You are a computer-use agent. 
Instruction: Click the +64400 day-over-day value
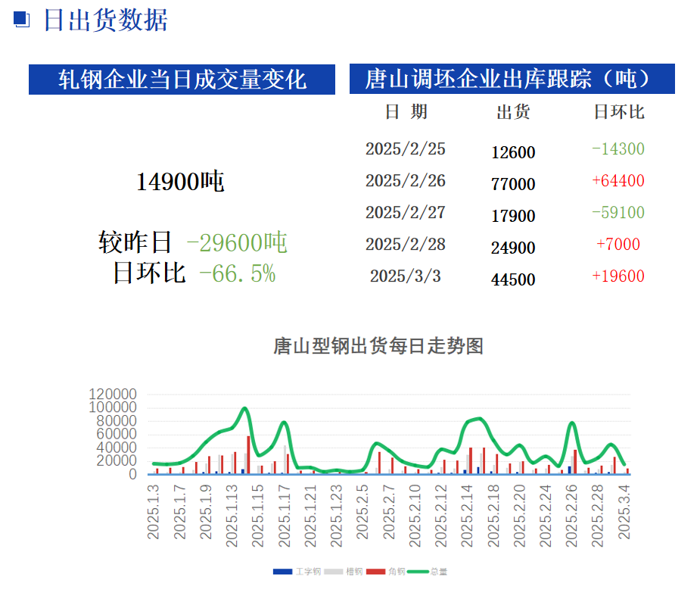(618, 181)
